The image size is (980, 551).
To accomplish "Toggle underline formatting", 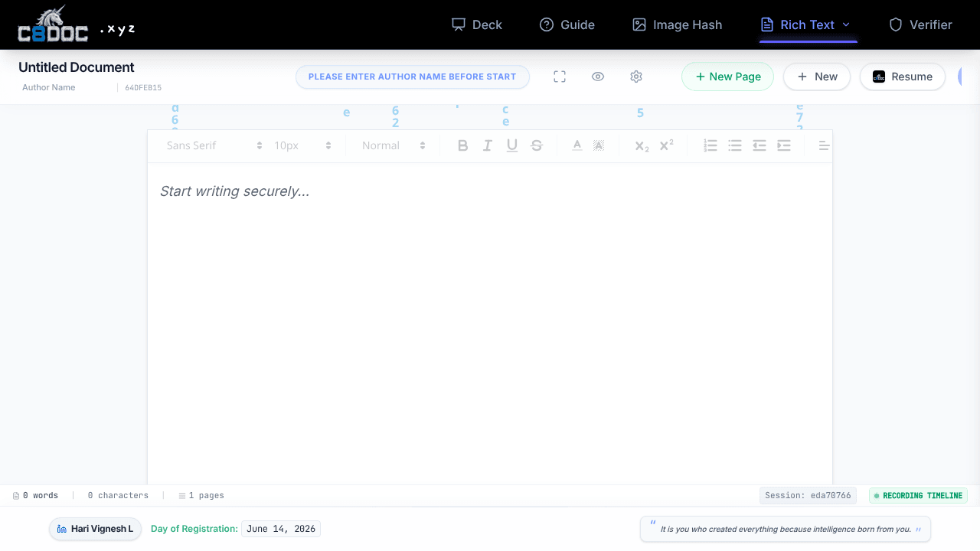I will [x=512, y=145].
